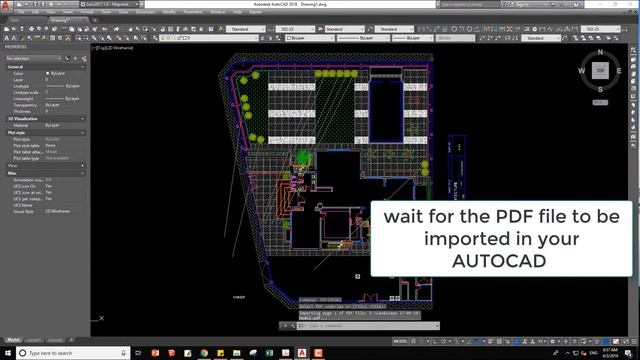Select the Multiline Text tool icon

coord(6,38)
